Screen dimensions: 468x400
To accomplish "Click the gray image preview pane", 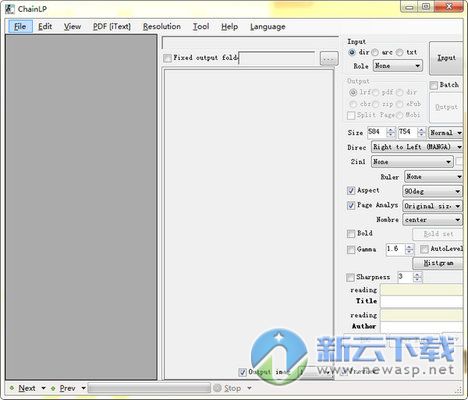I will coord(81,207).
